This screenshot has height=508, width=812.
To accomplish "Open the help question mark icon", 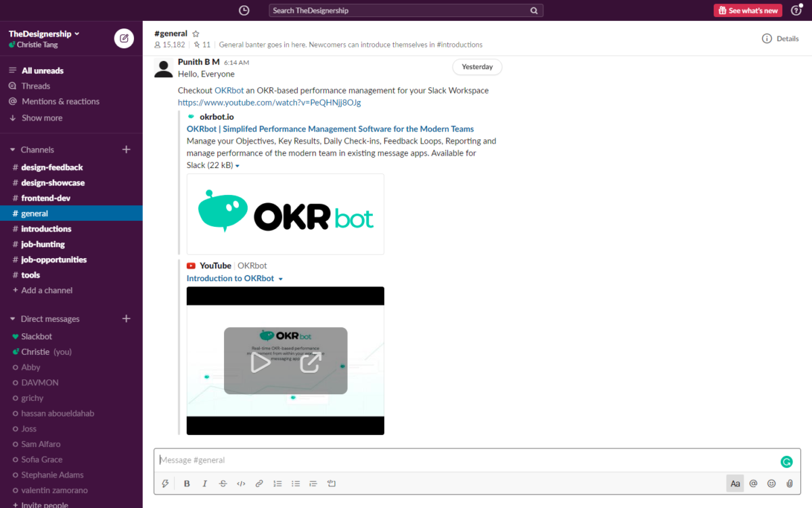I will 796,10.
